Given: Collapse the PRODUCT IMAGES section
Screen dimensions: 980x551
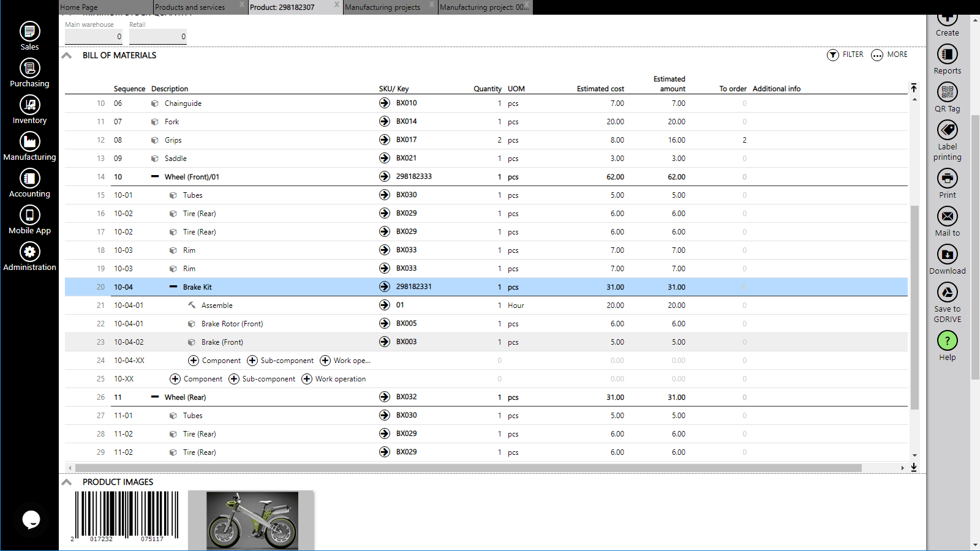Looking at the screenshot, I should click(x=66, y=482).
